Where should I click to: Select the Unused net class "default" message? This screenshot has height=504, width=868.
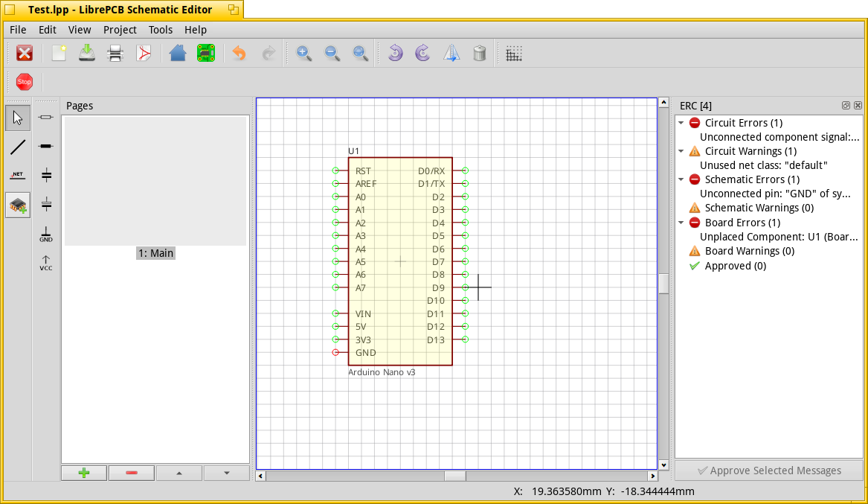763,165
